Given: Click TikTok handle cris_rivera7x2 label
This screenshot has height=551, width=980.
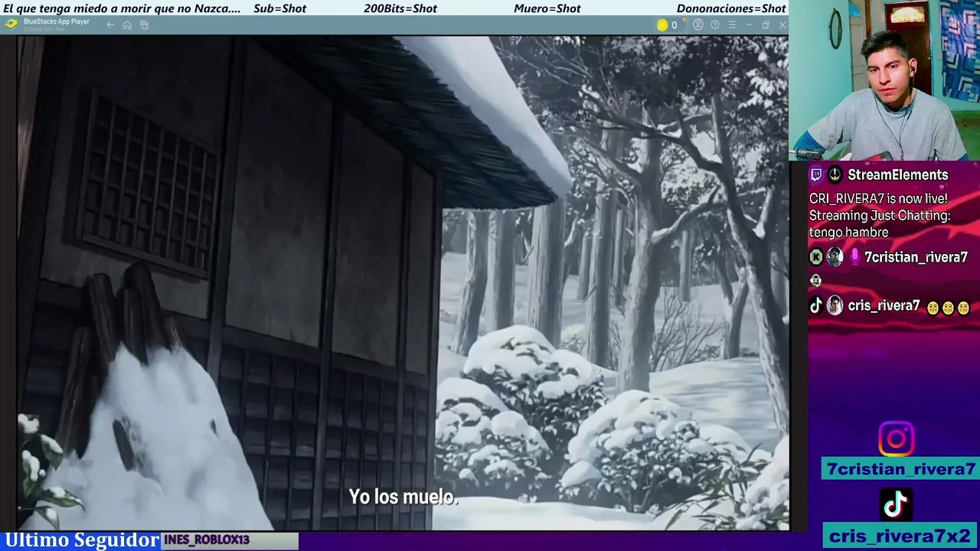Looking at the screenshot, I should (x=900, y=535).
